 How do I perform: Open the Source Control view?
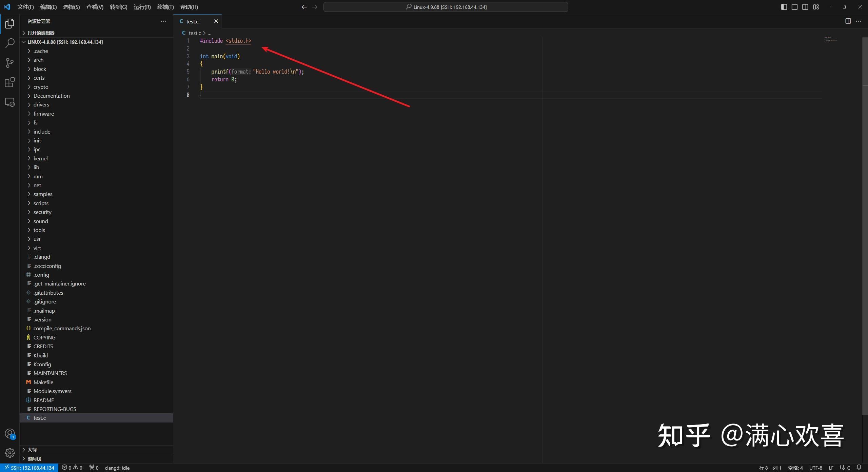pos(10,63)
